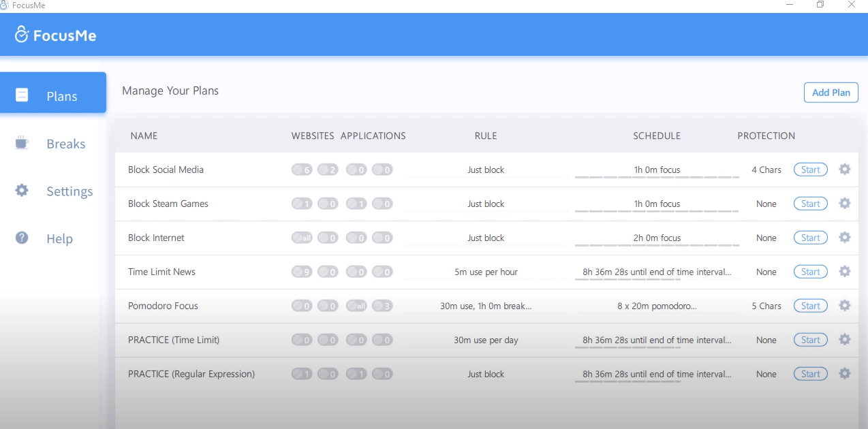Click the "8 x 20m pomodoro..." schedule
This screenshot has height=429, width=868.
[657, 306]
